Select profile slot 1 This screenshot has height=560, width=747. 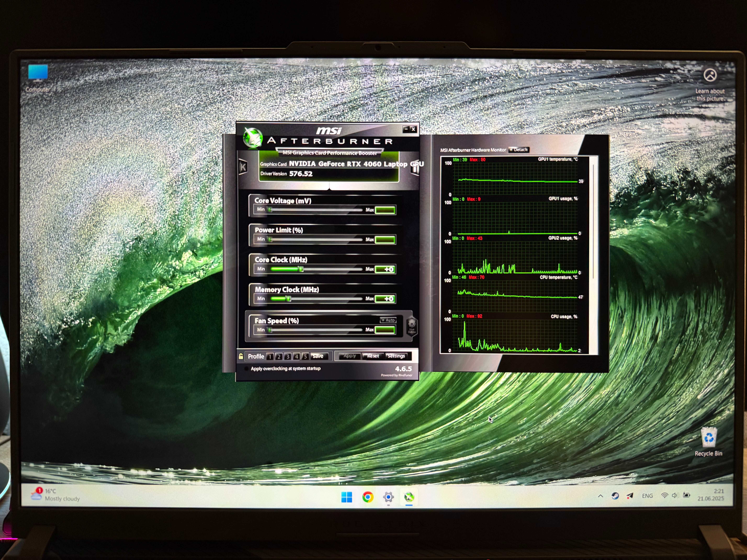point(270,356)
